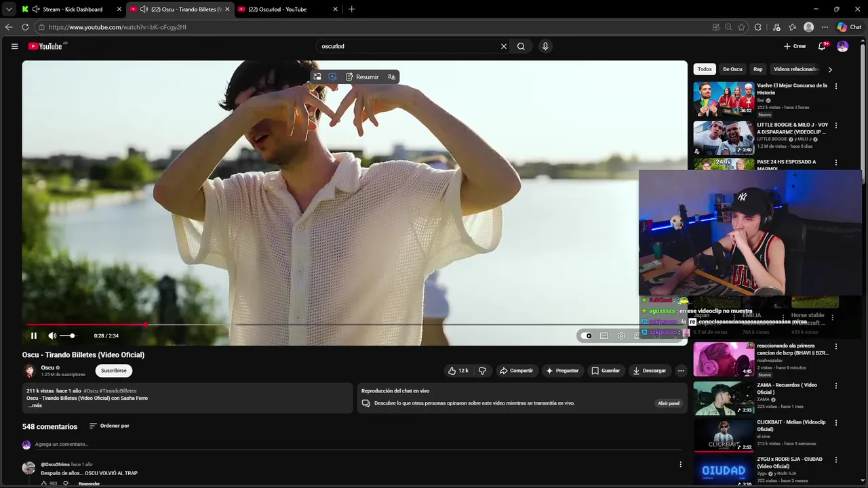
Task: Open options for LITTLE BOOGIE & MILO J video
Action: tap(835, 125)
